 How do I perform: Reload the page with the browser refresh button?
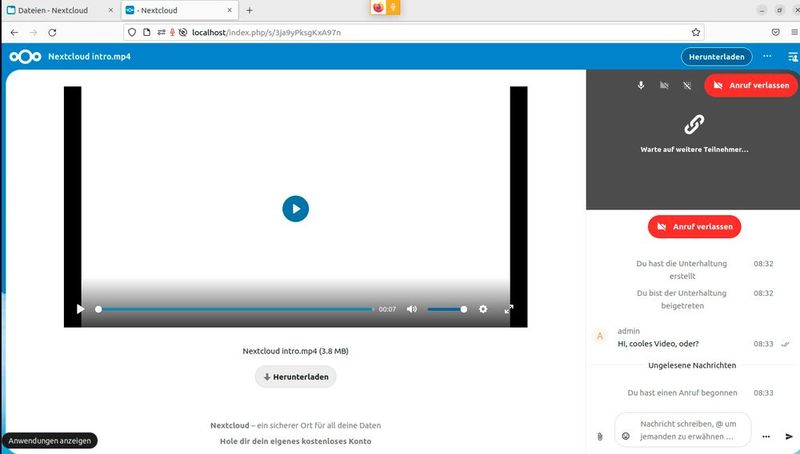[52, 32]
